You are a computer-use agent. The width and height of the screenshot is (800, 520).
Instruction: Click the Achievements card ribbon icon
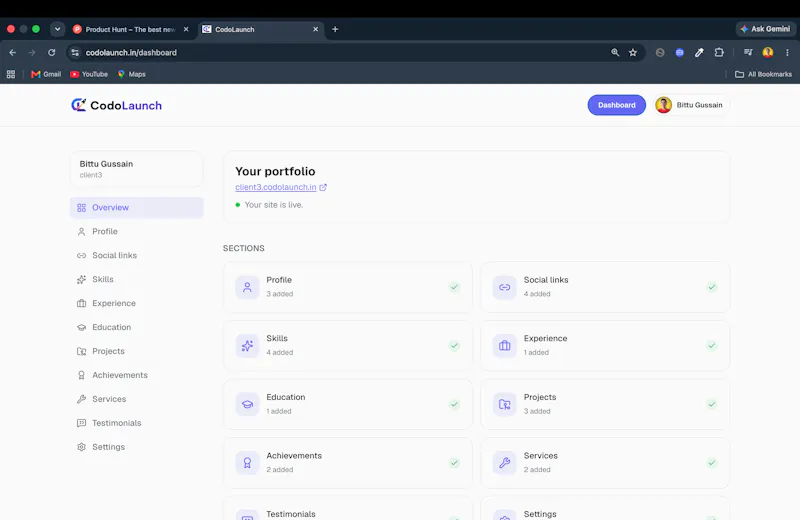[x=247, y=463]
